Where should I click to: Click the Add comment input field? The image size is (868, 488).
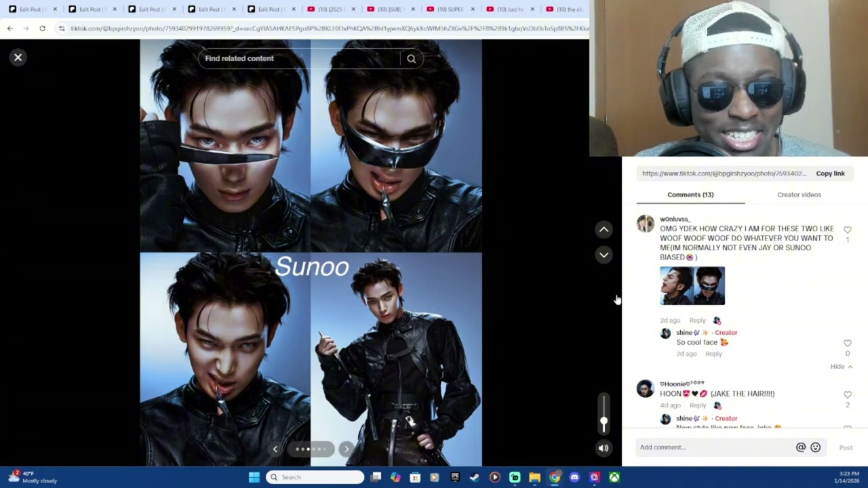coord(715,447)
